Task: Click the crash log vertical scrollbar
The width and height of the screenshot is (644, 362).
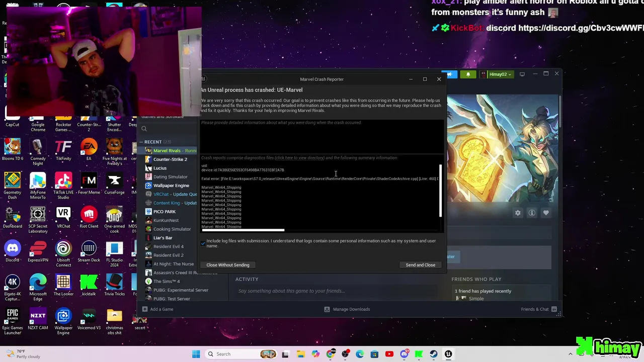Action: tap(440, 191)
